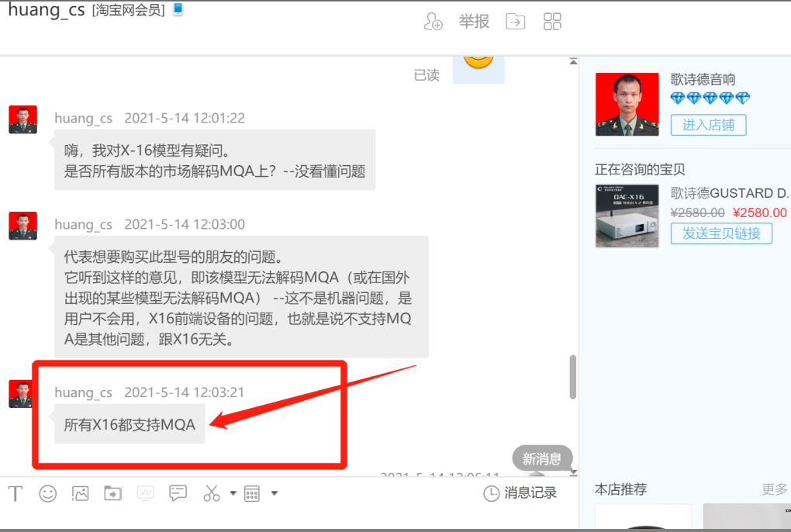This screenshot has width=791, height=532.
Task: Click the greyed-out screen icon in toolbar
Action: coord(145,493)
